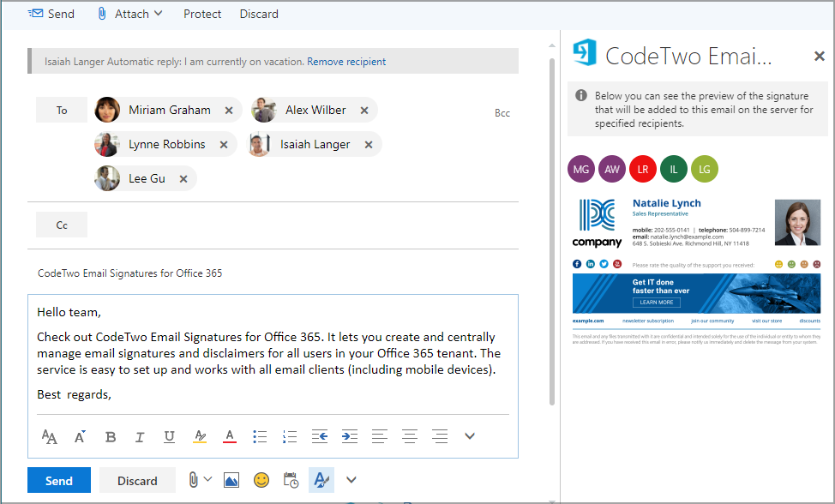This screenshot has height=504, width=835.
Task: Select the text highlight color tool
Action: click(x=200, y=436)
